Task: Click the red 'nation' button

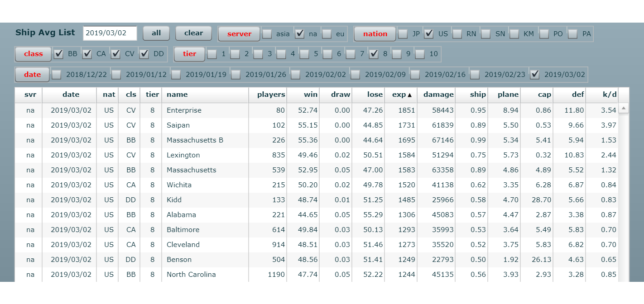Action: (x=375, y=34)
